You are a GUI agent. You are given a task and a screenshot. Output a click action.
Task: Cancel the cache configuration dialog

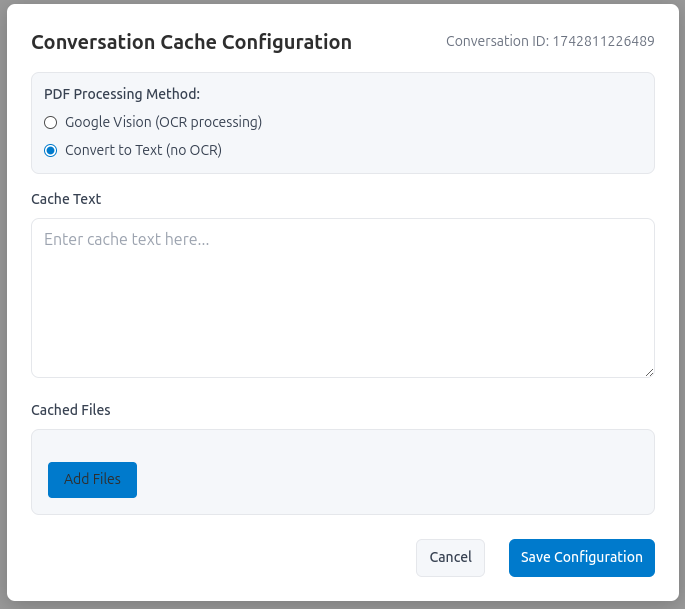coord(450,557)
